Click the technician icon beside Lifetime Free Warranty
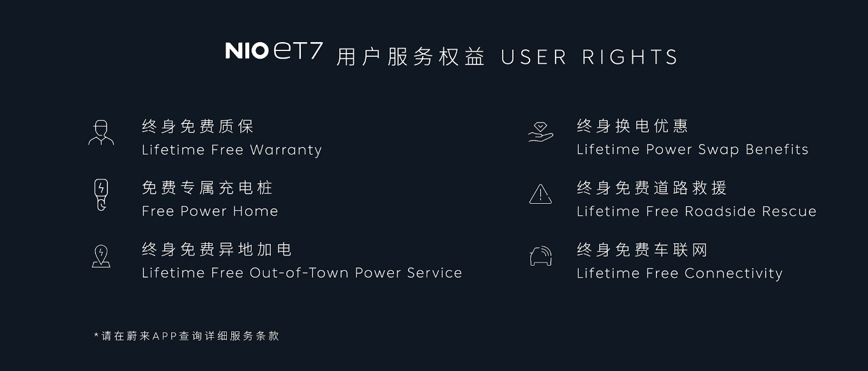Viewport: 868px width, 371px height. point(101,133)
